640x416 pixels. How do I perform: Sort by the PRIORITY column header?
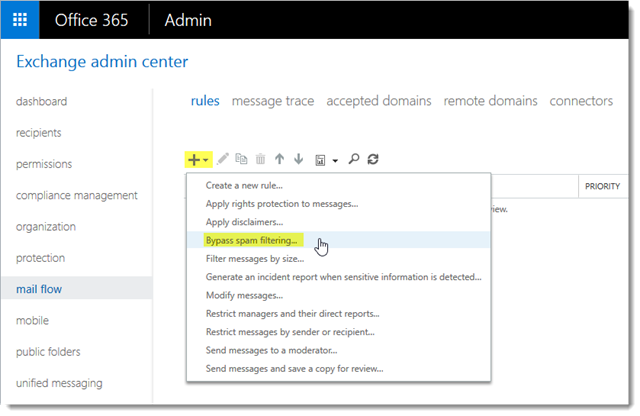point(602,186)
